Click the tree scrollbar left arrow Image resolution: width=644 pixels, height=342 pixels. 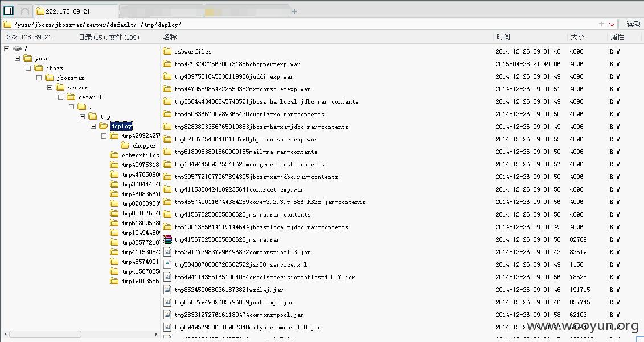[5, 335]
